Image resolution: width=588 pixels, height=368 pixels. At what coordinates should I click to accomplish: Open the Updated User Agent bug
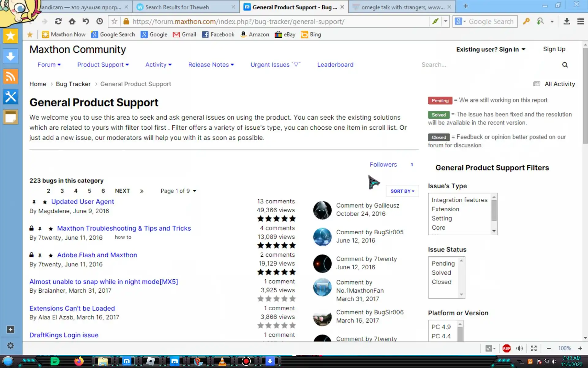[x=82, y=201]
